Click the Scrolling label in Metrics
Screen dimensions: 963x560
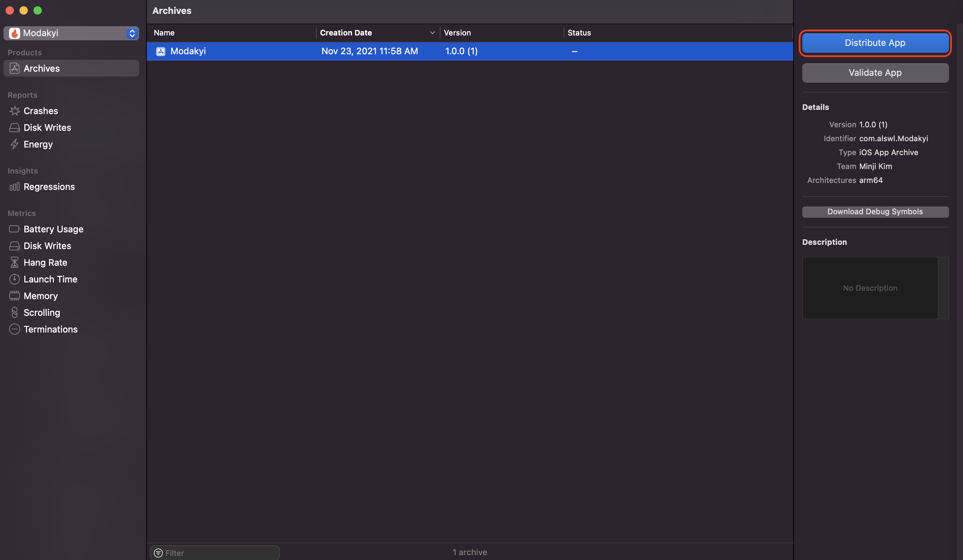coord(42,313)
